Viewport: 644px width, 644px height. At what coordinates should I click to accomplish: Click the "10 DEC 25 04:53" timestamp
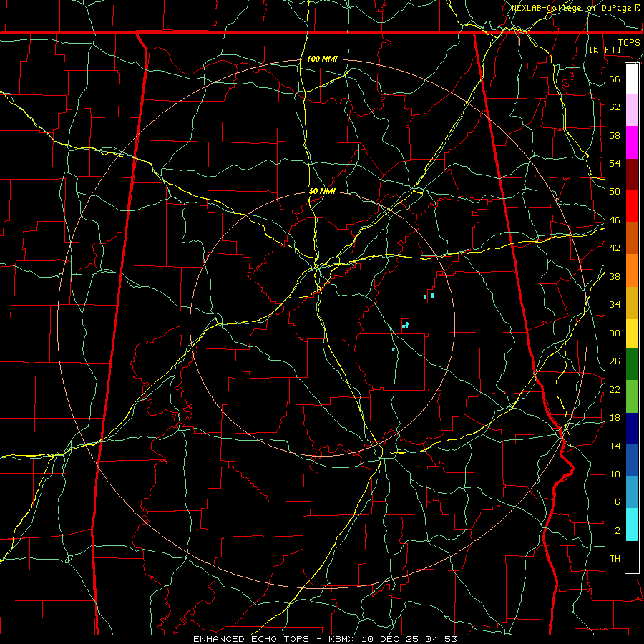(x=409, y=639)
